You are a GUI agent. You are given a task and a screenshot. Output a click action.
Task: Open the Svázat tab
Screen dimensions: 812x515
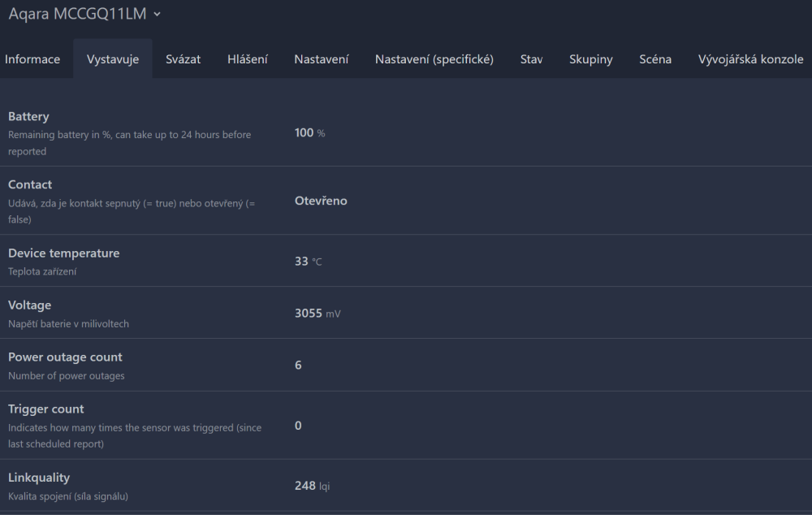(183, 59)
